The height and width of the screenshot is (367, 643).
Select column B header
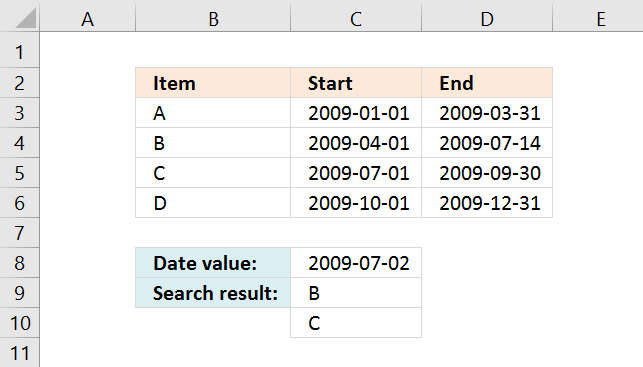pyautogui.click(x=213, y=16)
